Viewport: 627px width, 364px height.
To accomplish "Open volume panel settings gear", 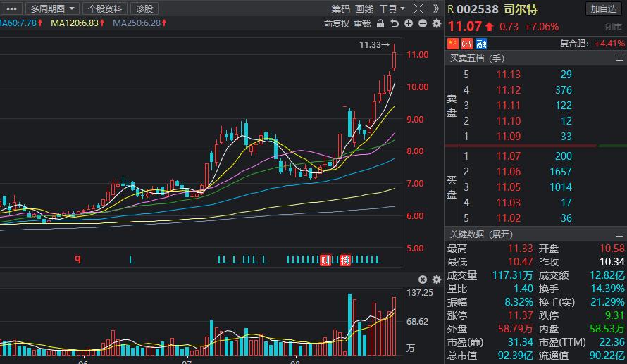I will (x=436, y=280).
